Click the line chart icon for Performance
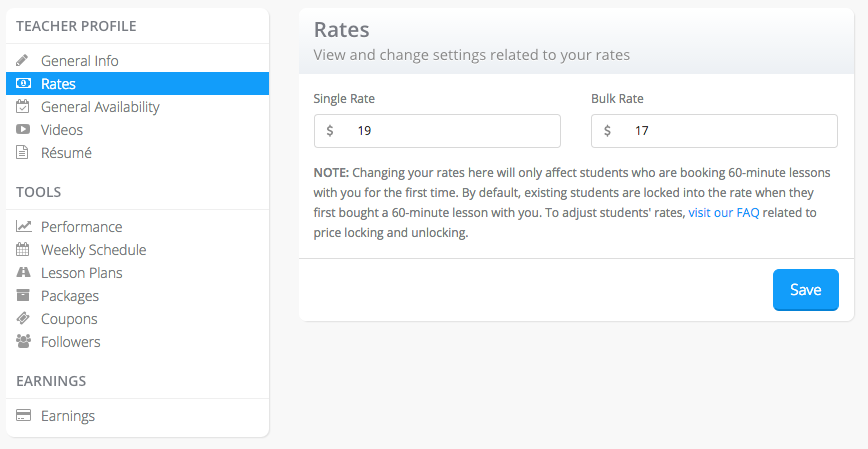 pos(23,226)
